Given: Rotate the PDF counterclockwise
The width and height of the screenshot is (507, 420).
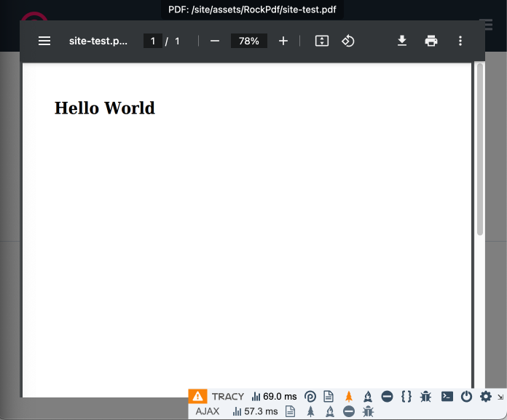Looking at the screenshot, I should [348, 41].
